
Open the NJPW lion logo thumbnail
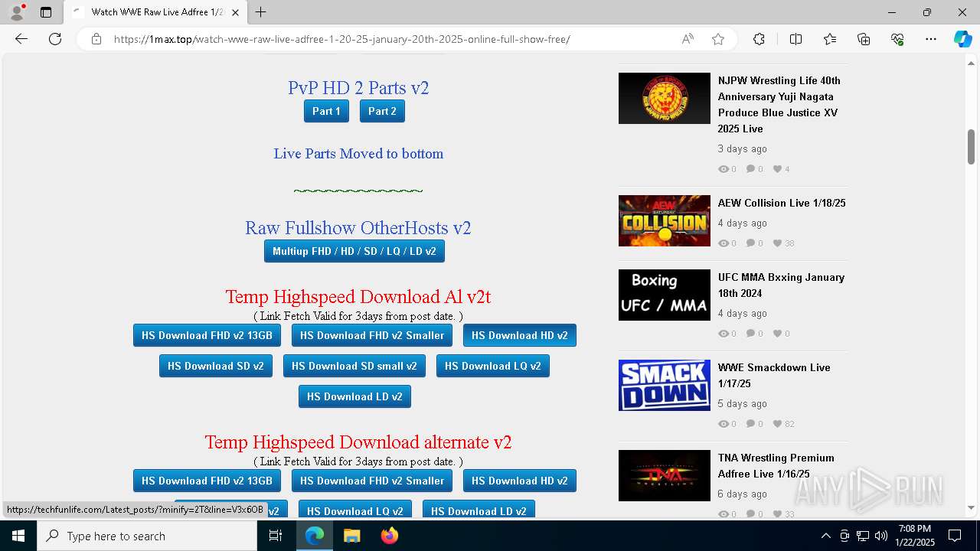665,98
